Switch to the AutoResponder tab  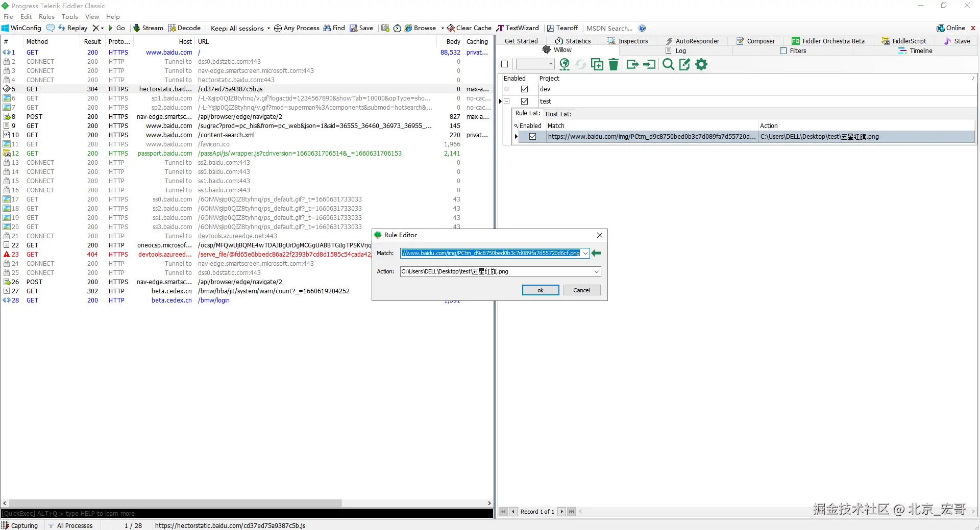(x=692, y=41)
